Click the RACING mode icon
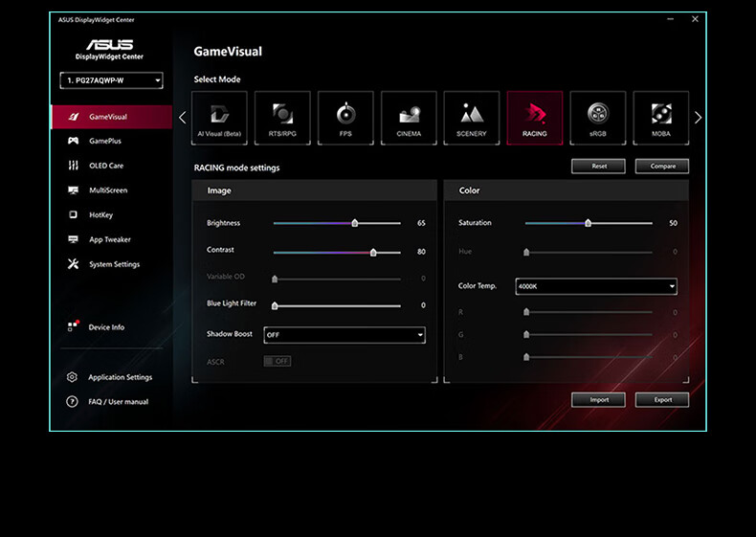The width and height of the screenshot is (756, 537). pyautogui.click(x=535, y=118)
